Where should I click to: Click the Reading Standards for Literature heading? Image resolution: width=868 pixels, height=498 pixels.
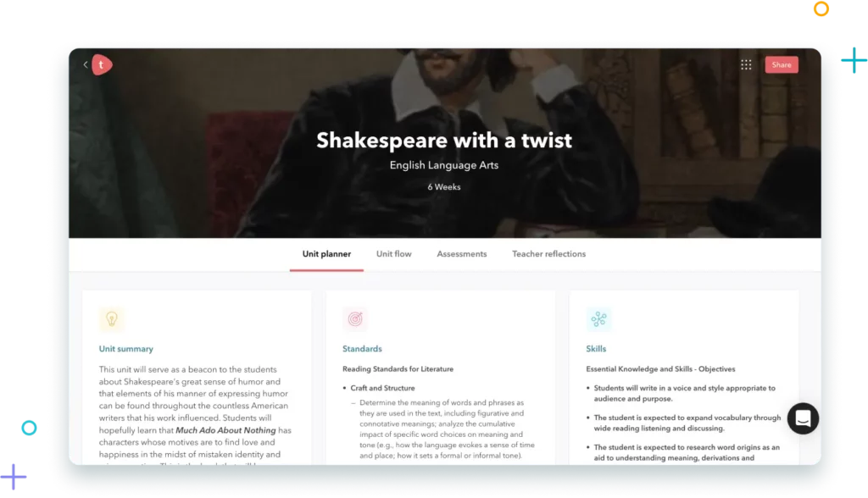(x=398, y=369)
